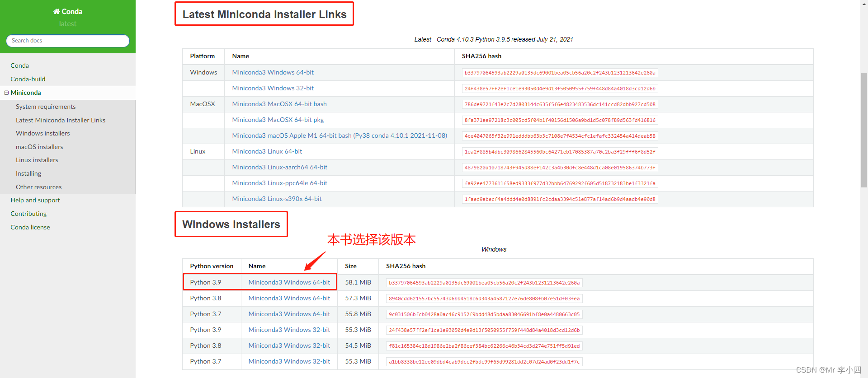Select the 55.8 MiB size cell
Viewport: 868px width, 378px height.
point(358,314)
